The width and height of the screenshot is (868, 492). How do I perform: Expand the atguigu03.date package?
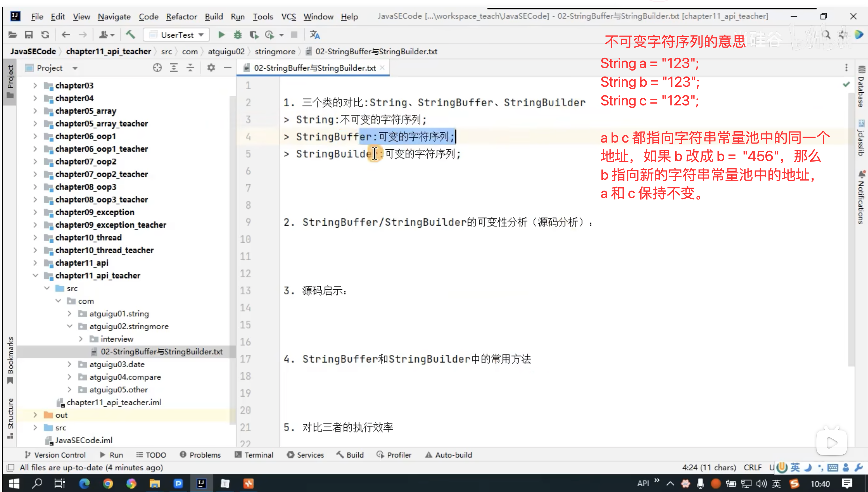click(x=69, y=364)
